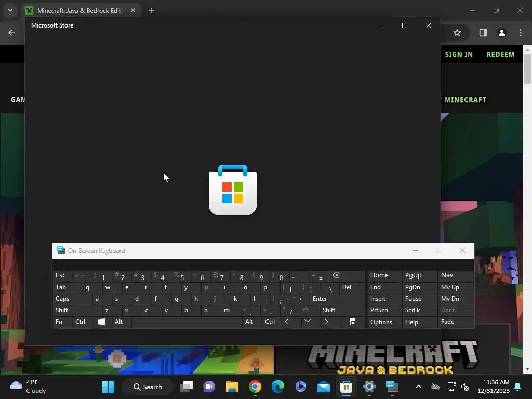Viewport: 532px width, 399px height.
Task: Click the Del key on On-Screen Keyboard
Action: click(352, 287)
